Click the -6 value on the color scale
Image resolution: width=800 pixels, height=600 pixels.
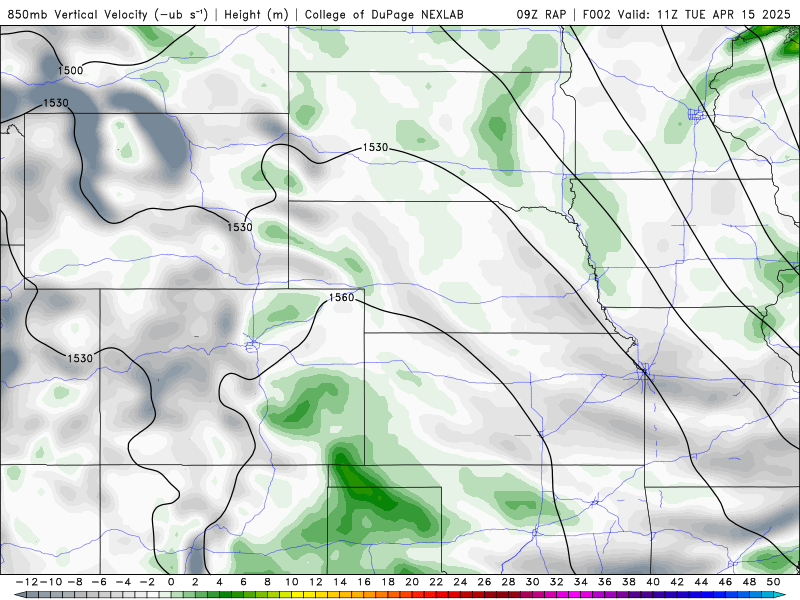pos(98,582)
